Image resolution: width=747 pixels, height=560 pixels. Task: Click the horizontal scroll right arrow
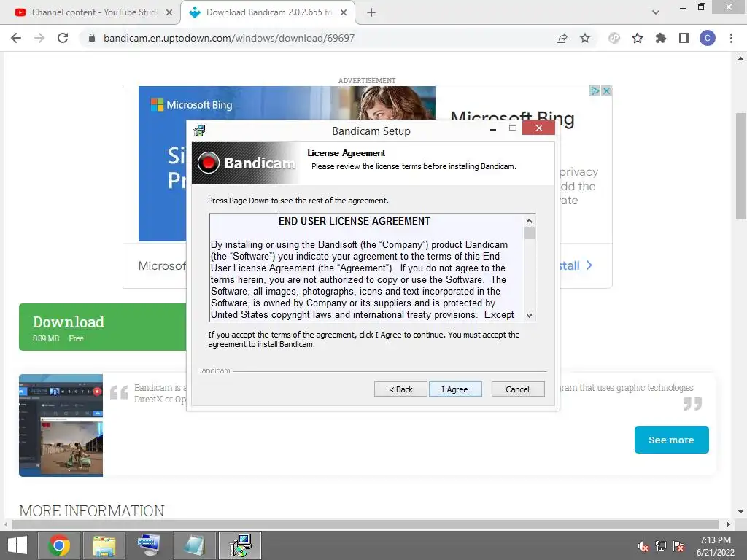click(729, 524)
